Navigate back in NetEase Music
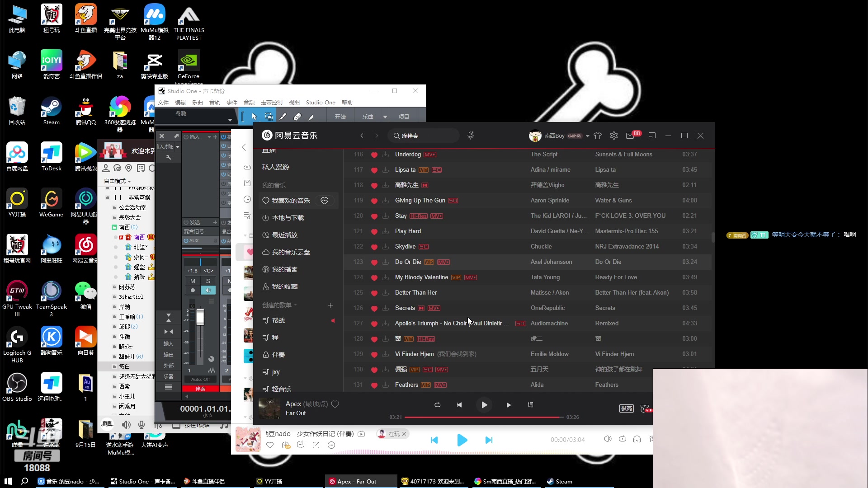 pos(362,136)
